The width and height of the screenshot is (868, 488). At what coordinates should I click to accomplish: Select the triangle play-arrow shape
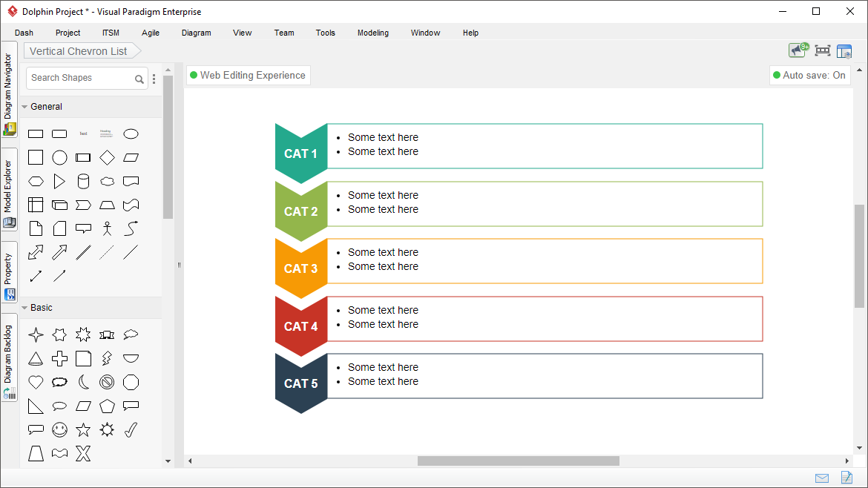[59, 182]
